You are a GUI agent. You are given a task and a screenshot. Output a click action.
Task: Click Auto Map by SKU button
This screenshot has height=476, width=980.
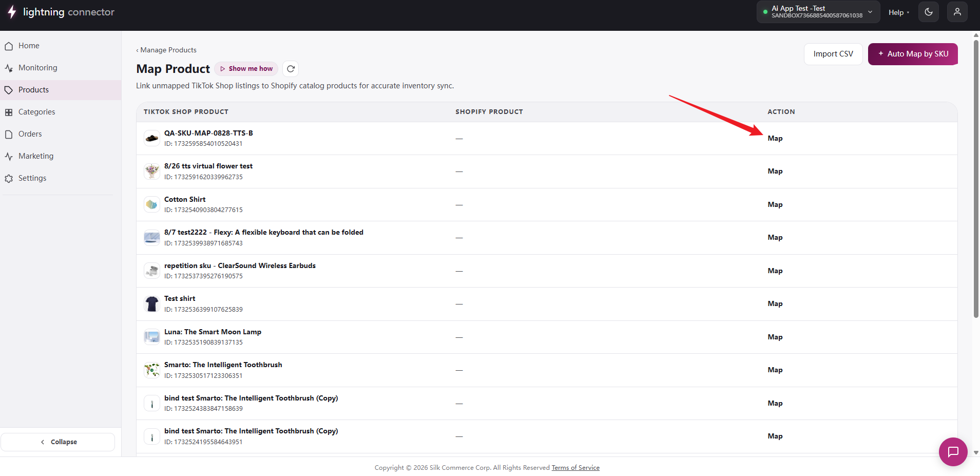pos(913,54)
